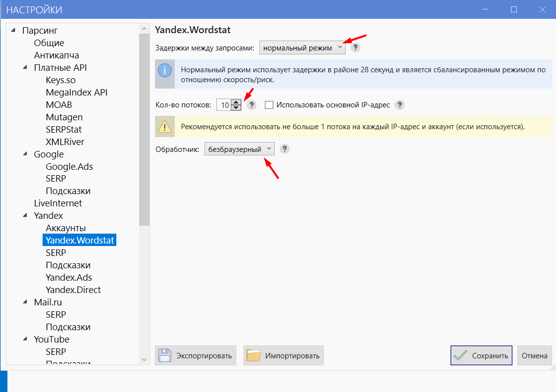This screenshot has height=392, width=556.
Task: Click the blue info icon in notice
Action: [x=165, y=70]
